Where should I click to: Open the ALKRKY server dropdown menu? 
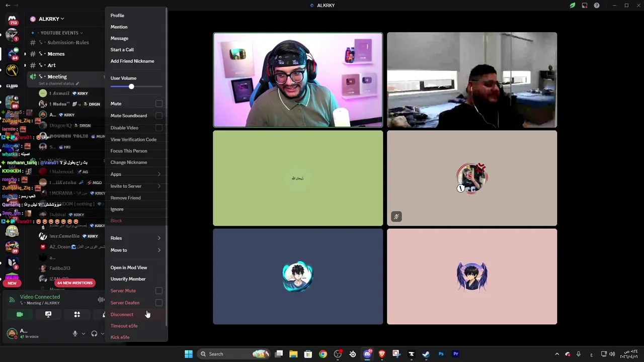pos(50,19)
